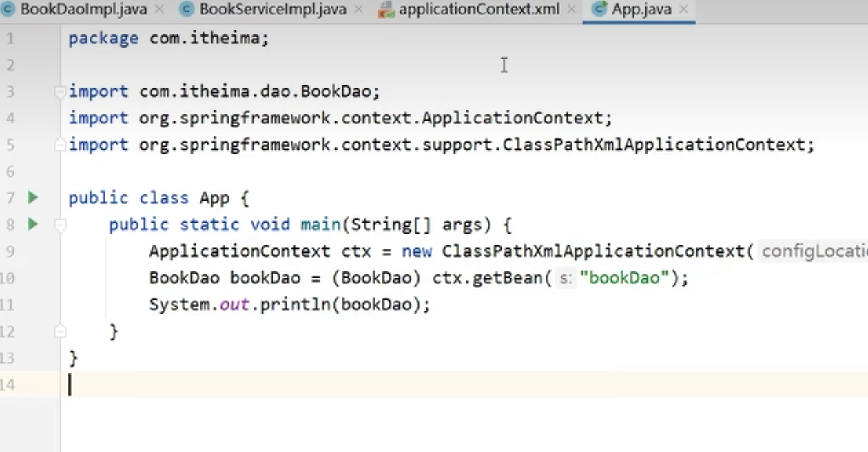This screenshot has width=868, height=452.
Task: Click the App.java class file icon
Action: [599, 10]
